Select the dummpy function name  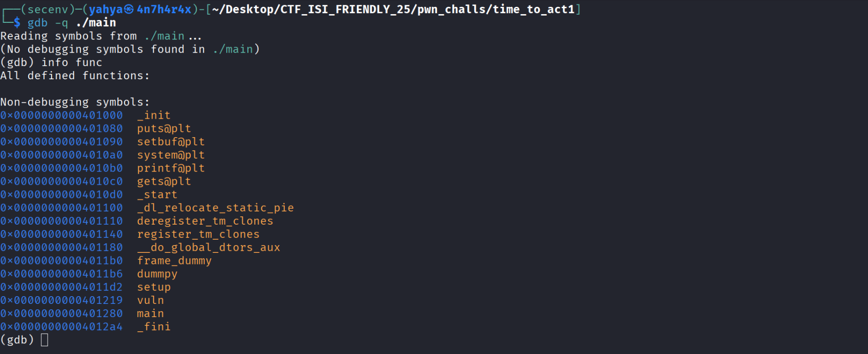coord(157,274)
